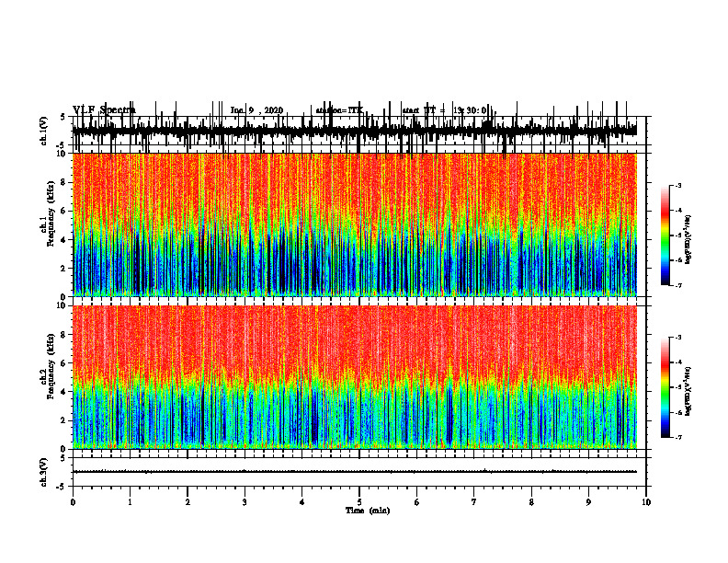728x563 pixels.
Task: Click the ch.1 spectrogram color bar
Action: tap(665, 236)
